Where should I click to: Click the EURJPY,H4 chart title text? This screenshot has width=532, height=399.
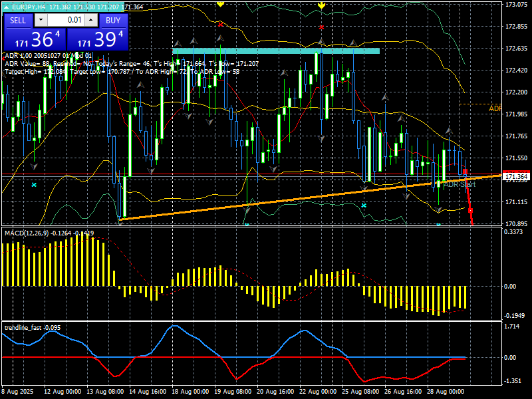29,7
